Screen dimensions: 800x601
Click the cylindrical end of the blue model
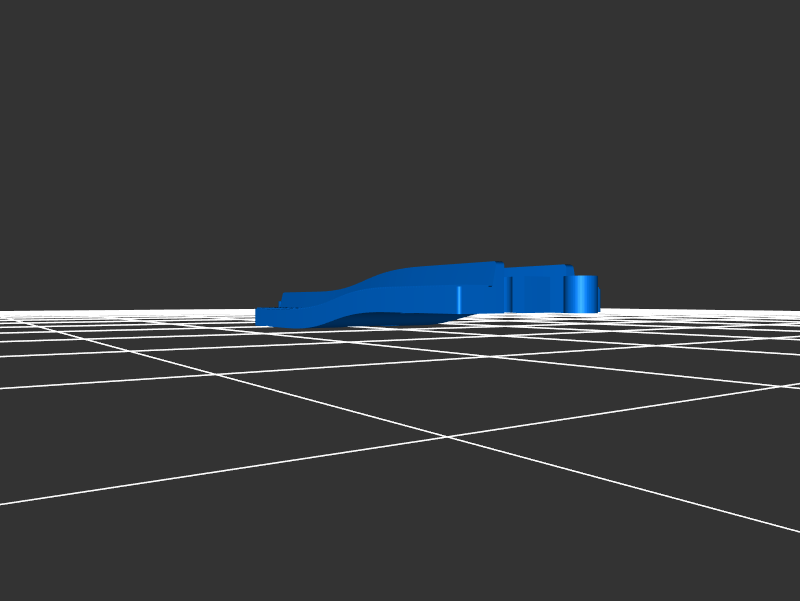click(581, 293)
